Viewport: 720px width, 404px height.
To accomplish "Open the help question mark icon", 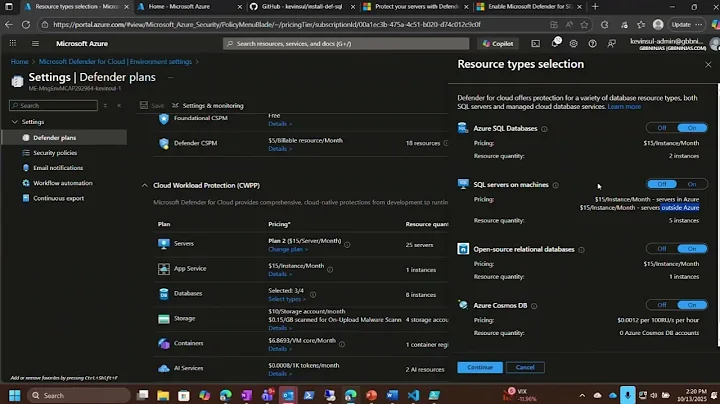I will pos(592,44).
